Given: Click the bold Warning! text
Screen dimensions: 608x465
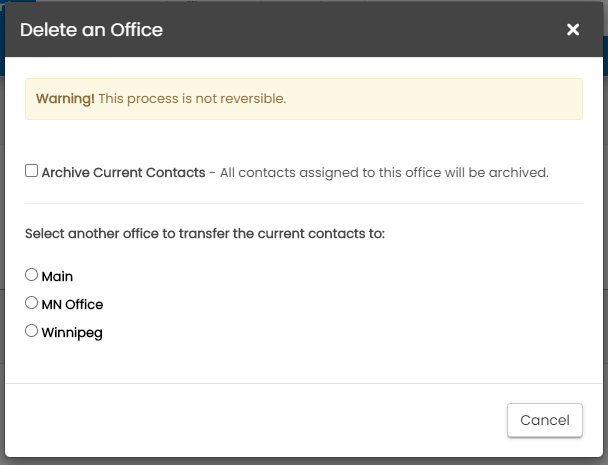Looking at the screenshot, I should pos(65,99).
